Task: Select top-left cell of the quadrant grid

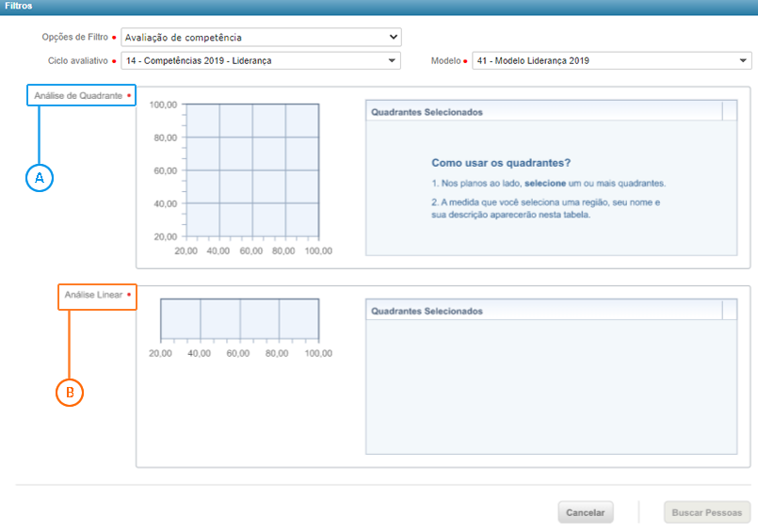Action: pyautogui.click(x=203, y=121)
